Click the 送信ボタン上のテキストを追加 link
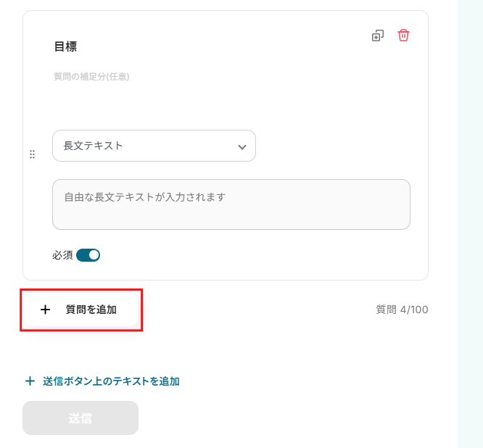 point(111,381)
